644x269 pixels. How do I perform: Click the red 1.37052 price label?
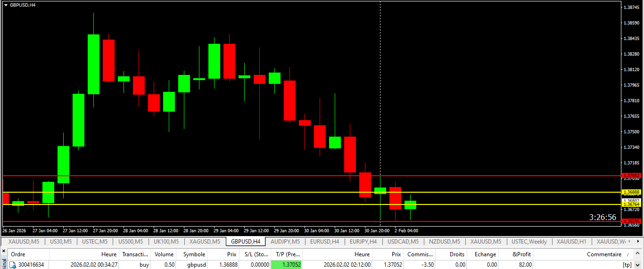[631, 175]
